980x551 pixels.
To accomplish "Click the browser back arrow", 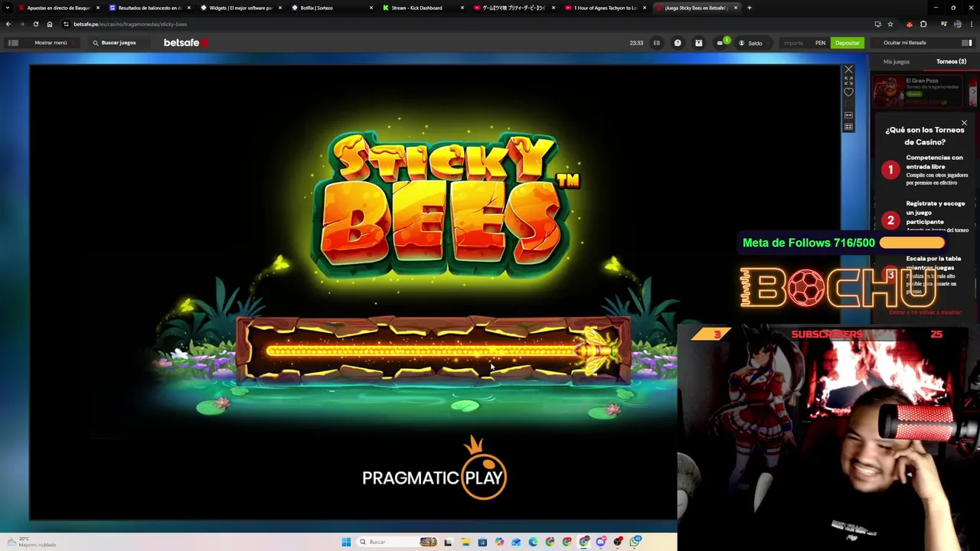I will (8, 24).
